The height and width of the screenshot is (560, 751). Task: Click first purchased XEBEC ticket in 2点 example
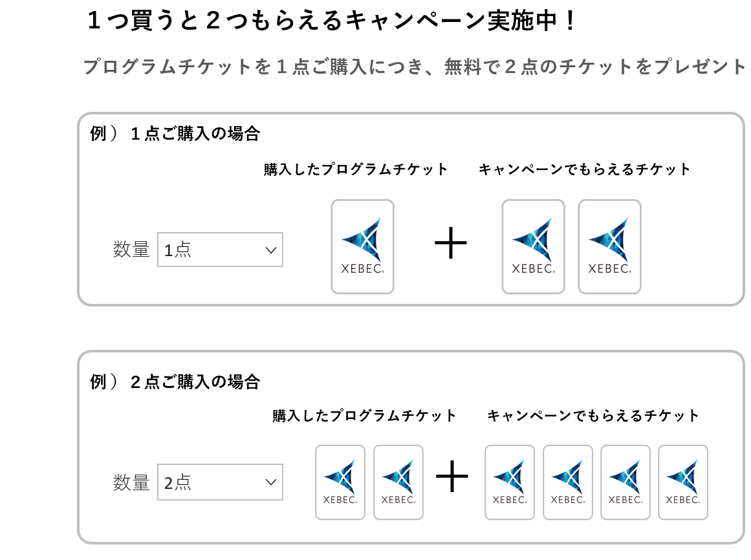340,482
